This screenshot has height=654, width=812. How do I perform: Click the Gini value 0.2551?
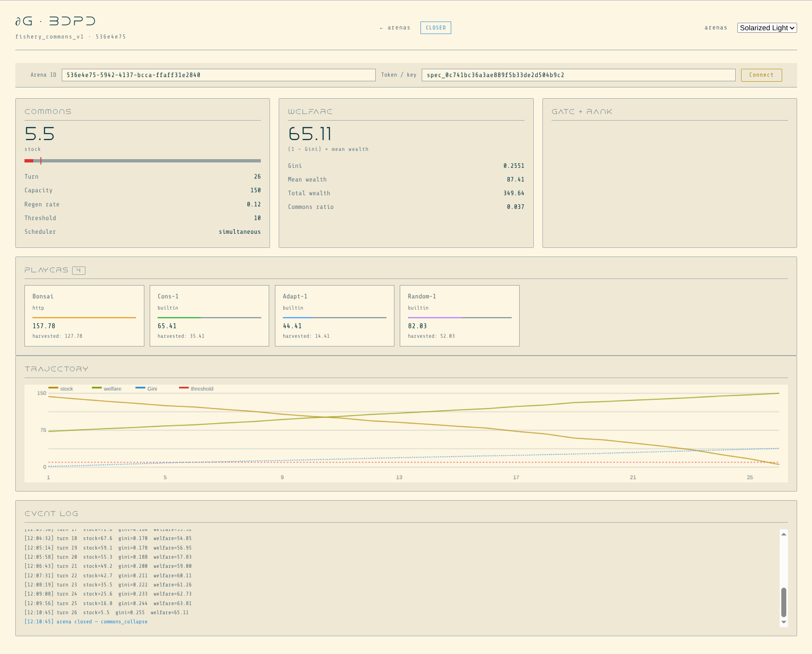click(514, 166)
